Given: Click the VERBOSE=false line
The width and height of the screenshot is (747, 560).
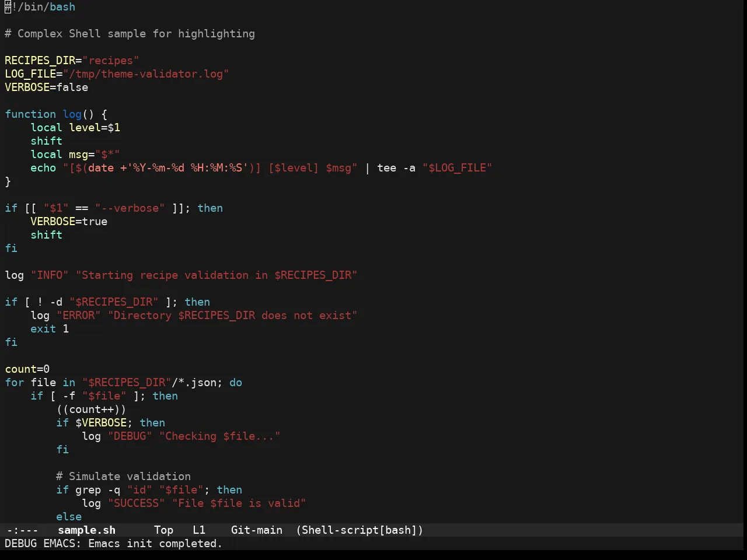Looking at the screenshot, I should tap(47, 87).
